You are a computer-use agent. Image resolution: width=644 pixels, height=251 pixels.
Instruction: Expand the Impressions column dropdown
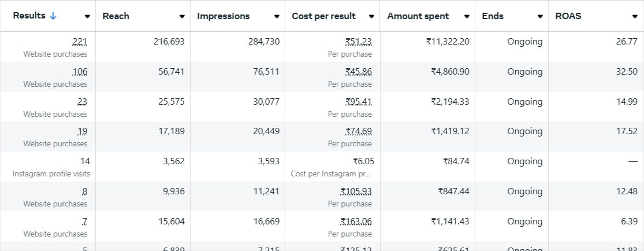(x=277, y=17)
